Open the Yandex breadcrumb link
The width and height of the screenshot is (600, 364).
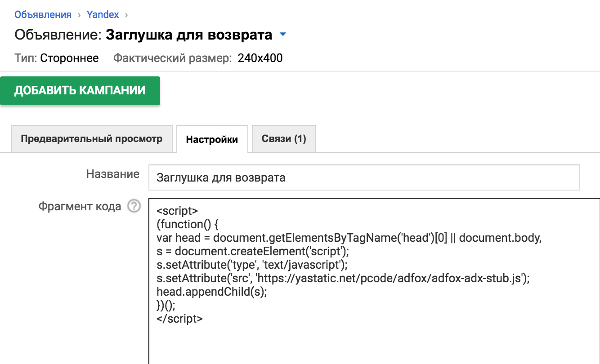click(103, 14)
